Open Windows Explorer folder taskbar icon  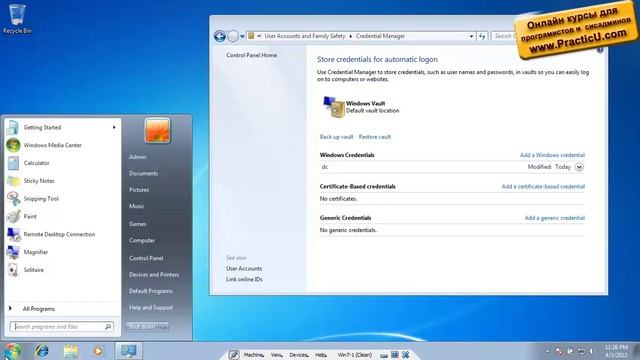click(71, 351)
